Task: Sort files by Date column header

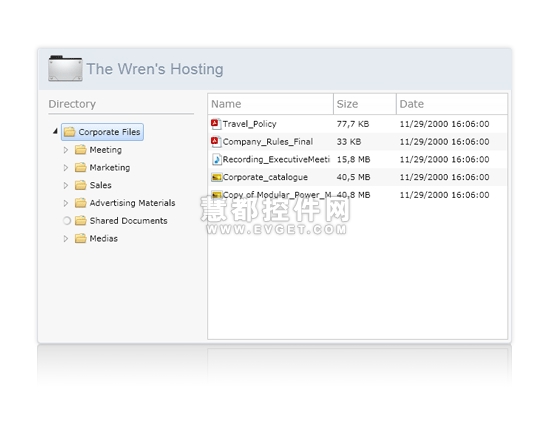Action: pyautogui.click(x=452, y=104)
